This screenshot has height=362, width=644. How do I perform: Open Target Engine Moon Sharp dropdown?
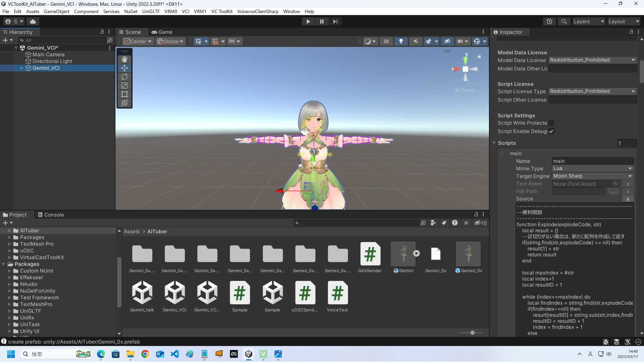[x=593, y=176]
